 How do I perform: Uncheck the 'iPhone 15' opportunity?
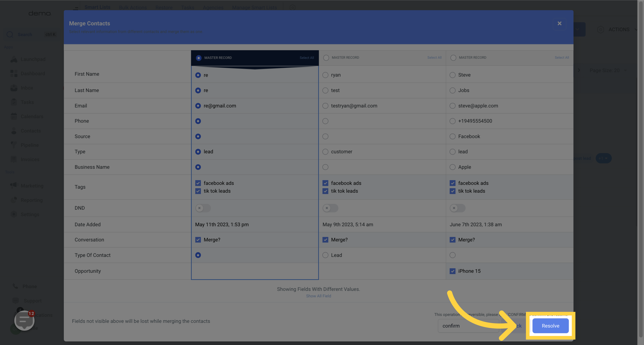click(452, 271)
